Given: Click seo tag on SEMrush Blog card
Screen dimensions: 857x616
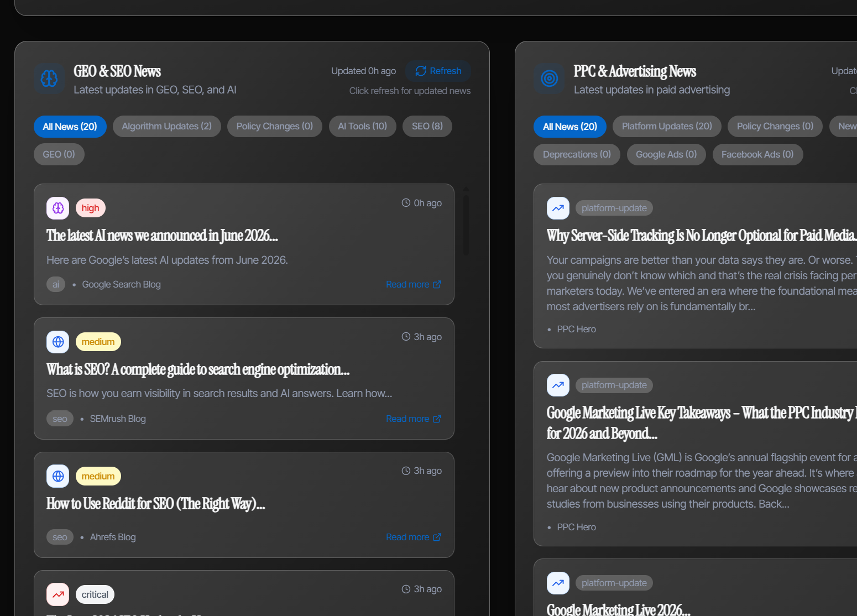Looking at the screenshot, I should 60,419.
